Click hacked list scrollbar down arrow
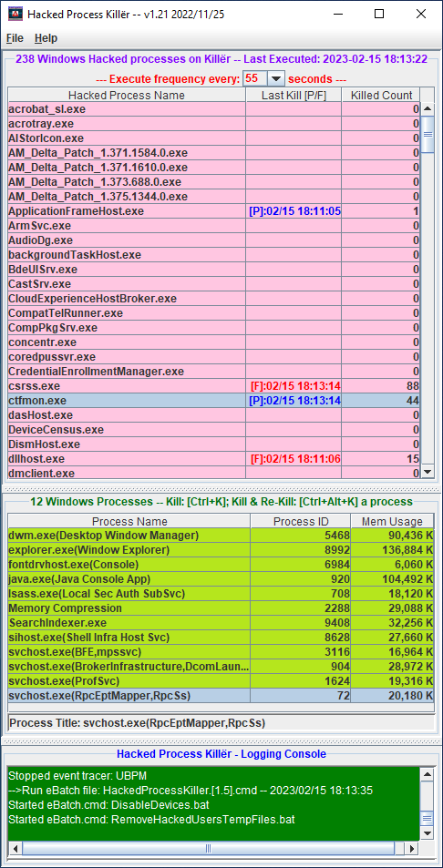 [x=428, y=472]
